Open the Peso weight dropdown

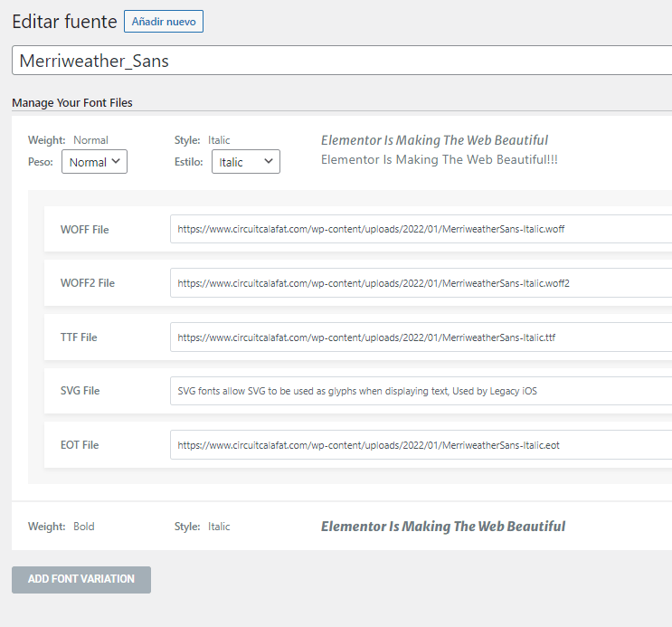tap(94, 162)
